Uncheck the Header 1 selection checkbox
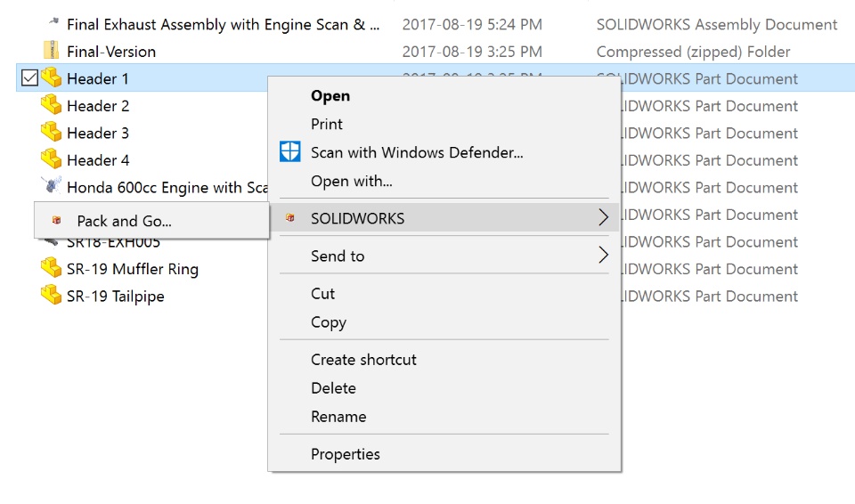This screenshot has width=855, height=504. pos(29,78)
